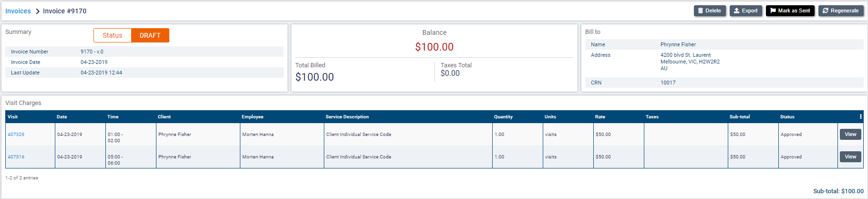This screenshot has width=868, height=199.
Task: Go back to the Invoices list breadcrumb
Action: tap(18, 11)
